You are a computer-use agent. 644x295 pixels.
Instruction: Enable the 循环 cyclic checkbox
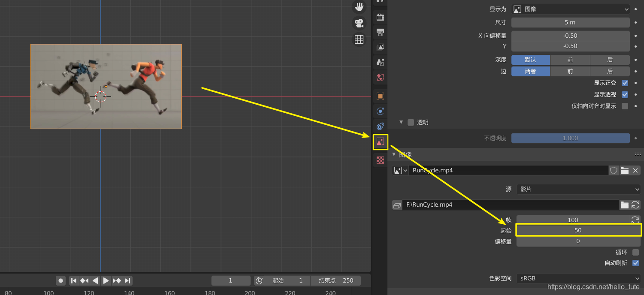(x=635, y=252)
